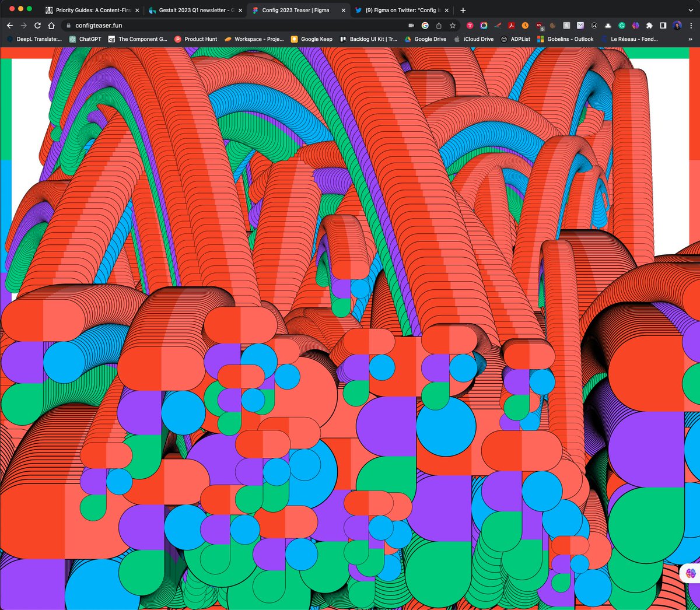Share this page via the share icon

(x=439, y=26)
